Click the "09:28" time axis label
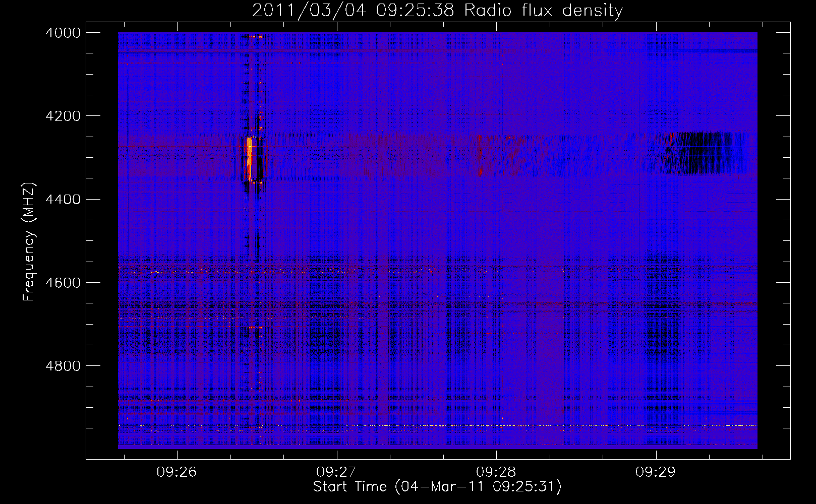816x504 pixels. pos(496,472)
